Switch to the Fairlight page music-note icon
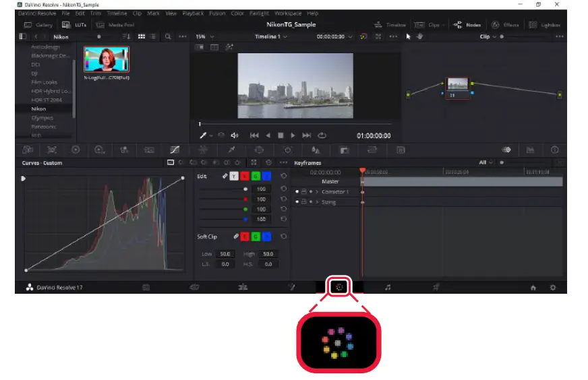Image resolution: width=588 pixels, height=380 pixels. pyautogui.click(x=388, y=288)
